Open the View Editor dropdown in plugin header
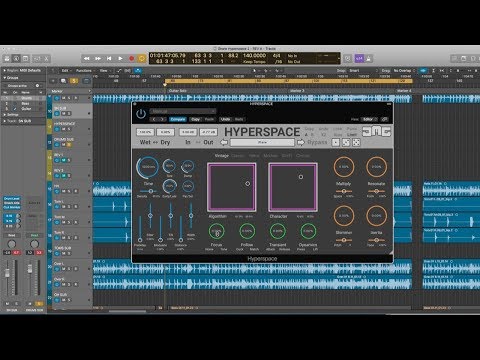 [x=370, y=119]
